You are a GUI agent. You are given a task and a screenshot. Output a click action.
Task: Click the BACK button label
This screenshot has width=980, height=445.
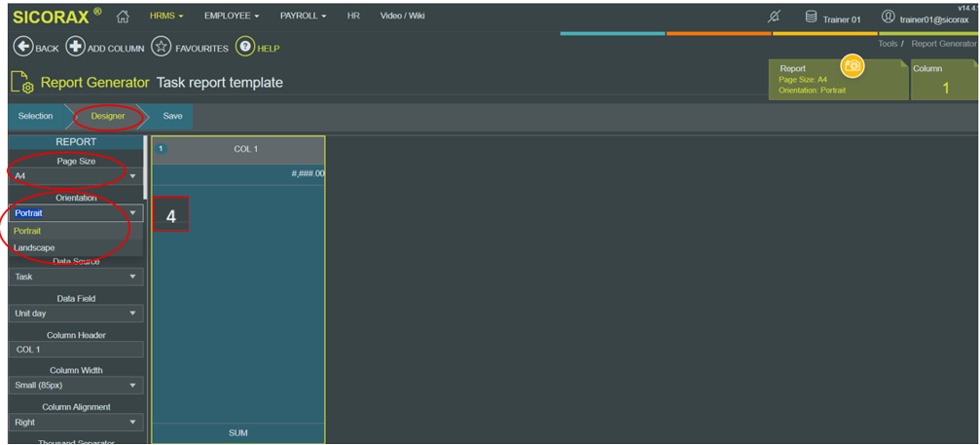[x=47, y=48]
